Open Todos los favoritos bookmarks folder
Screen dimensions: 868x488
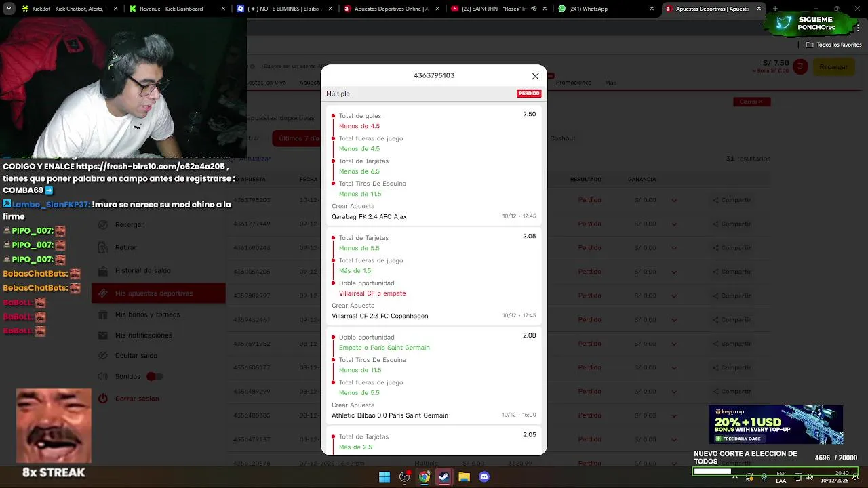pos(833,45)
